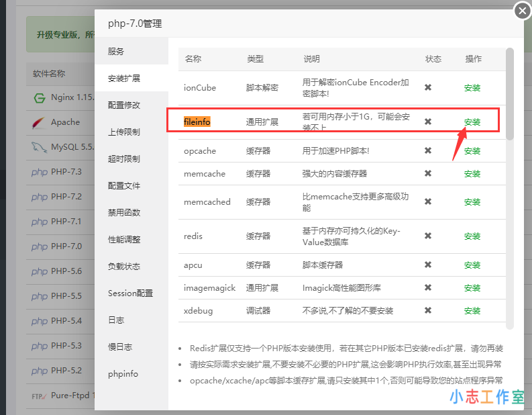The height and width of the screenshot is (415, 532).
Task: Select the 性能调整 tab
Action: (x=131, y=239)
